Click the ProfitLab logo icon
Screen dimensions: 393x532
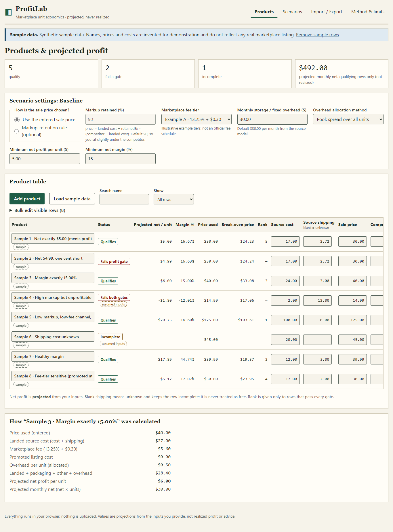[9, 12]
